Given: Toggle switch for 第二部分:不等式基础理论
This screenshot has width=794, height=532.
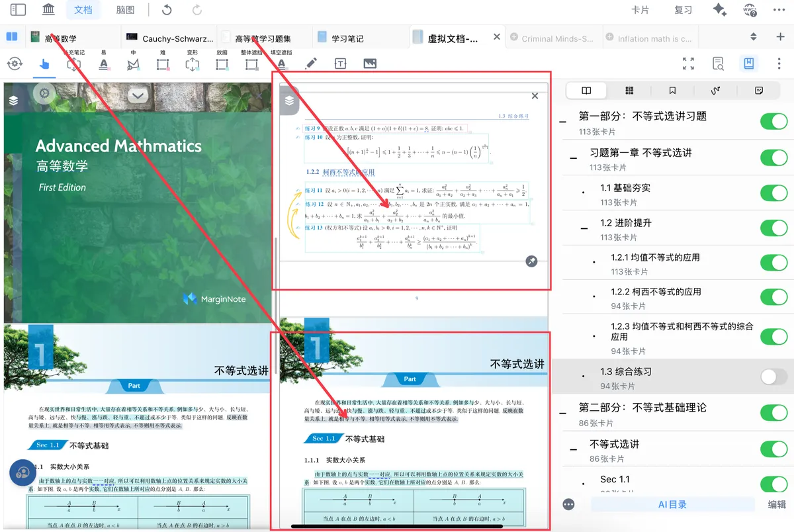Looking at the screenshot, I should (773, 413).
